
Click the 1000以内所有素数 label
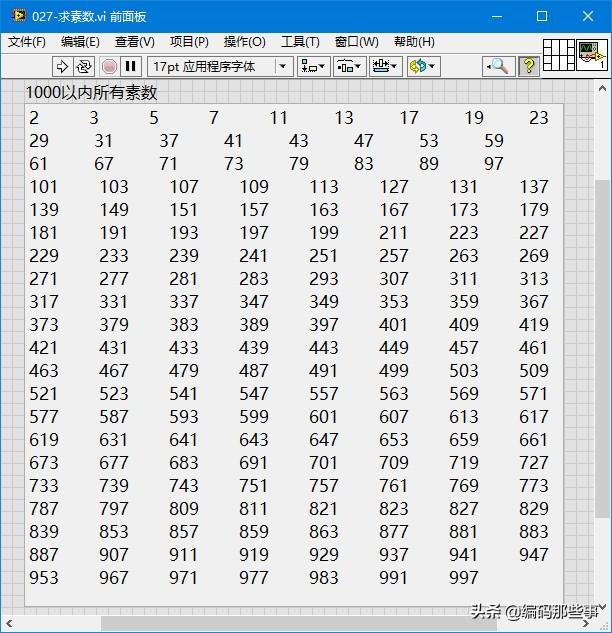(91, 92)
